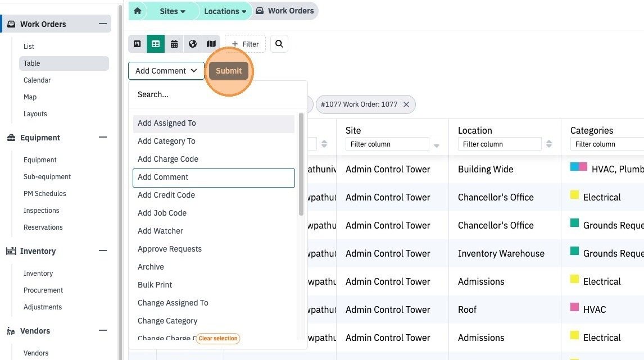Choose Add Assigned To action

click(214, 123)
